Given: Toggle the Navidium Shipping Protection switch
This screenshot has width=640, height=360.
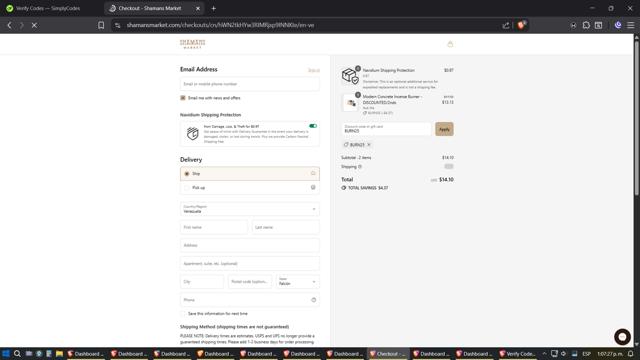Looking at the screenshot, I should click(x=313, y=126).
